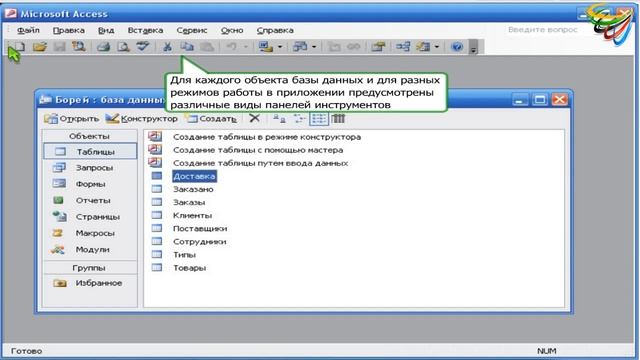Screen dimensions: 640x360
Task: Open the New Object dropdown arrow
Action: [x=437, y=47]
